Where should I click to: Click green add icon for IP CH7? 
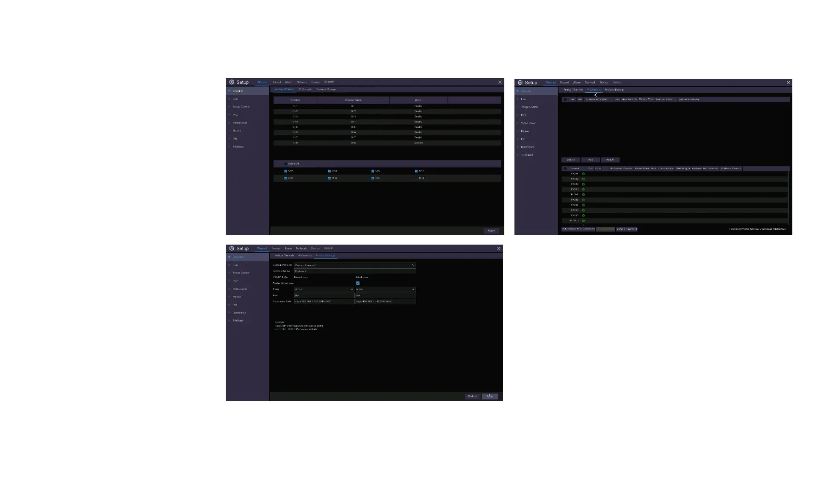pyautogui.click(x=583, y=205)
